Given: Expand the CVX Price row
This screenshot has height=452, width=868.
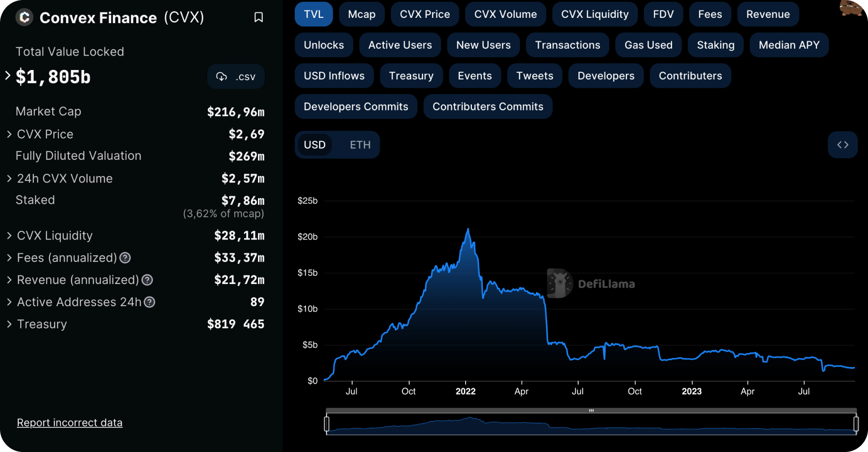Looking at the screenshot, I should pos(9,134).
